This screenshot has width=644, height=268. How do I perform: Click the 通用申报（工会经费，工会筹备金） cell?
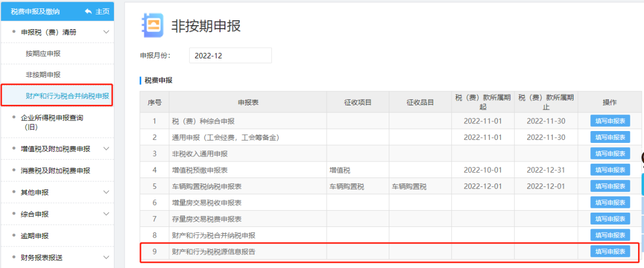(x=247, y=138)
